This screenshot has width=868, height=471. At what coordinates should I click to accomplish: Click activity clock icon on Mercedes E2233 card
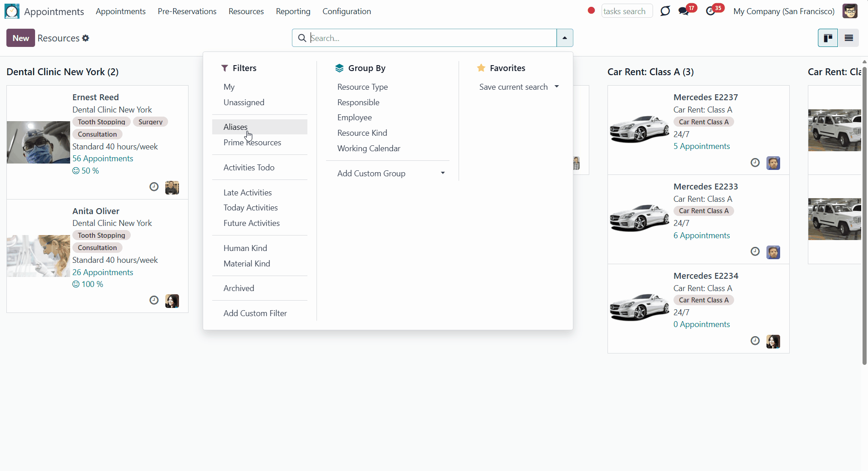(x=755, y=251)
